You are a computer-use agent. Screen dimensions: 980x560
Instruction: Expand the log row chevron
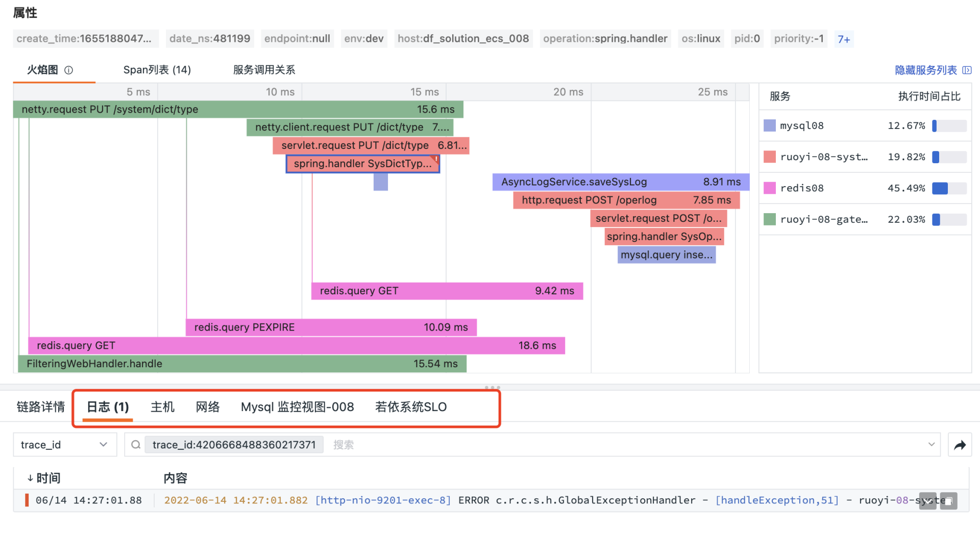[928, 501]
